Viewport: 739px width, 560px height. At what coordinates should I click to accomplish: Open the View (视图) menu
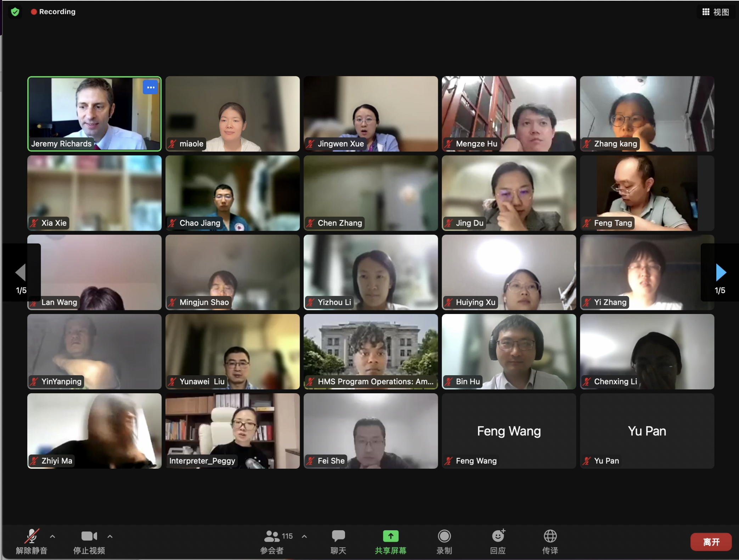716,12
